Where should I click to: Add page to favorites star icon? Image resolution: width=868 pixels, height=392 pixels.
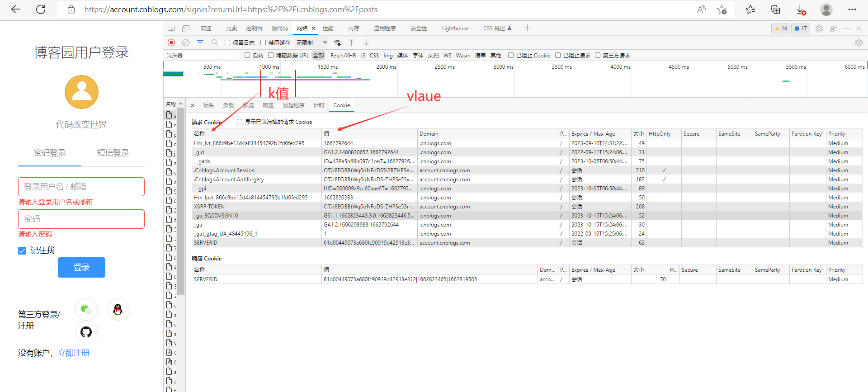(x=722, y=9)
